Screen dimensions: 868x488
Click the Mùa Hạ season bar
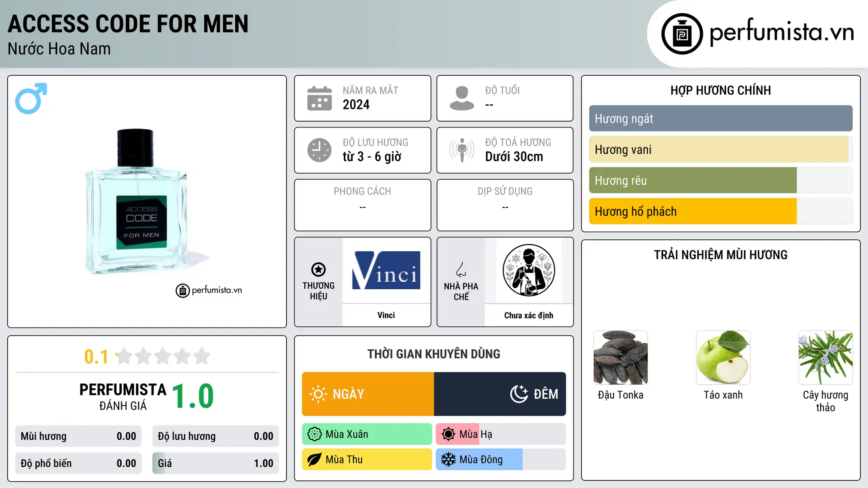pyautogui.click(x=501, y=434)
